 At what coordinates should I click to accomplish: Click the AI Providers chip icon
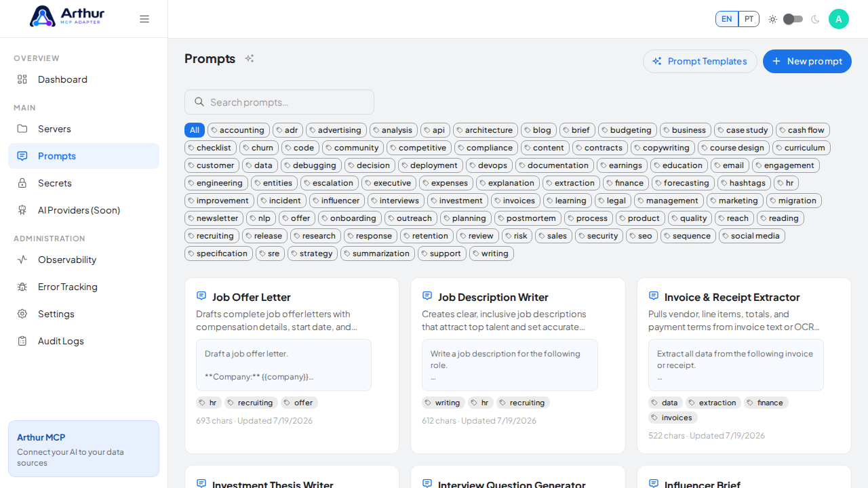pyautogui.click(x=22, y=210)
